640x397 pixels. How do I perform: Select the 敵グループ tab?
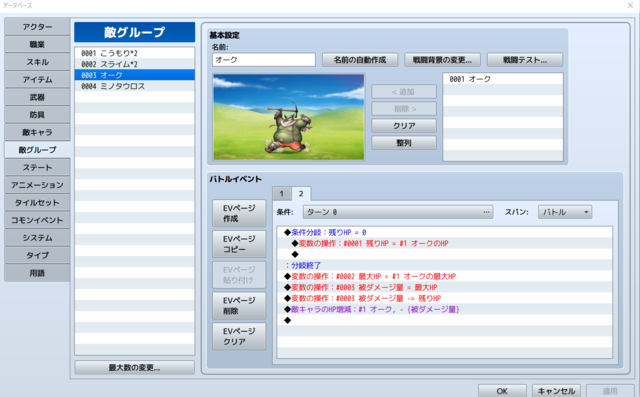37,150
